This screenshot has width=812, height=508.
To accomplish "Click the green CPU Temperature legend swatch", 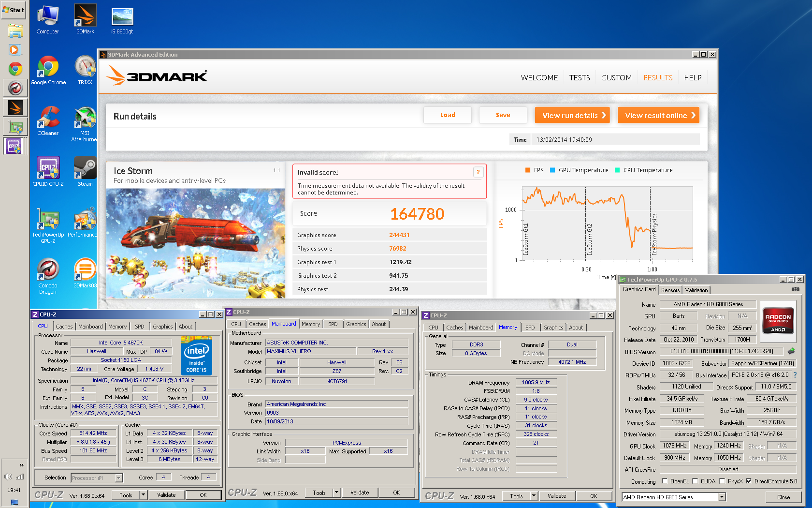I will [617, 170].
